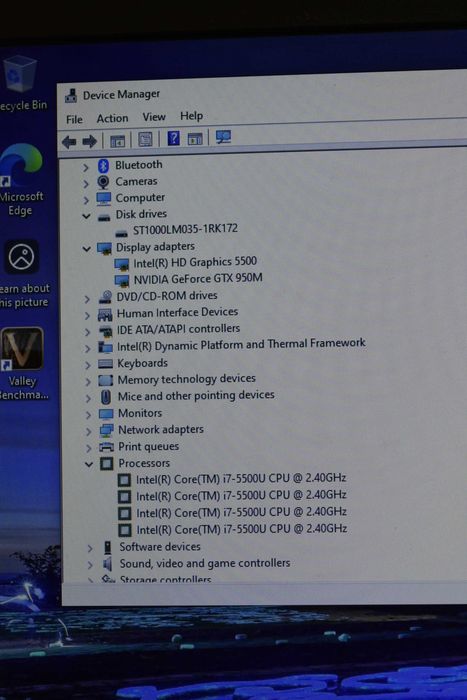Open the Valley Benchmark desktop shortcut
The image size is (467, 700).
click(22, 362)
